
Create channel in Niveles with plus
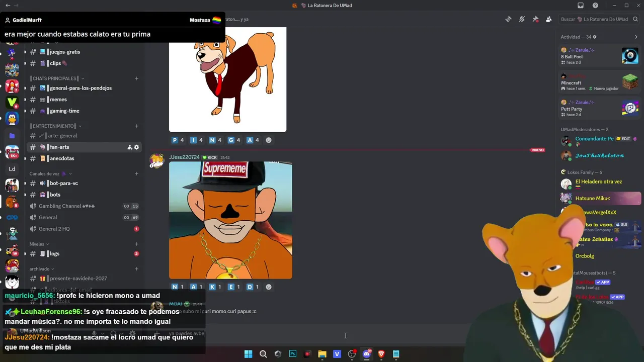pyautogui.click(x=136, y=244)
